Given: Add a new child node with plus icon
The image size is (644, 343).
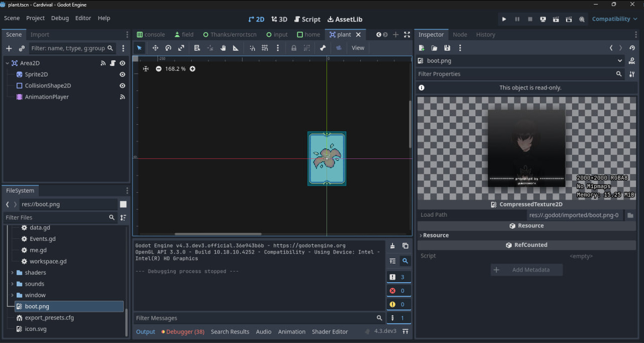Looking at the screenshot, I should pos(9,48).
